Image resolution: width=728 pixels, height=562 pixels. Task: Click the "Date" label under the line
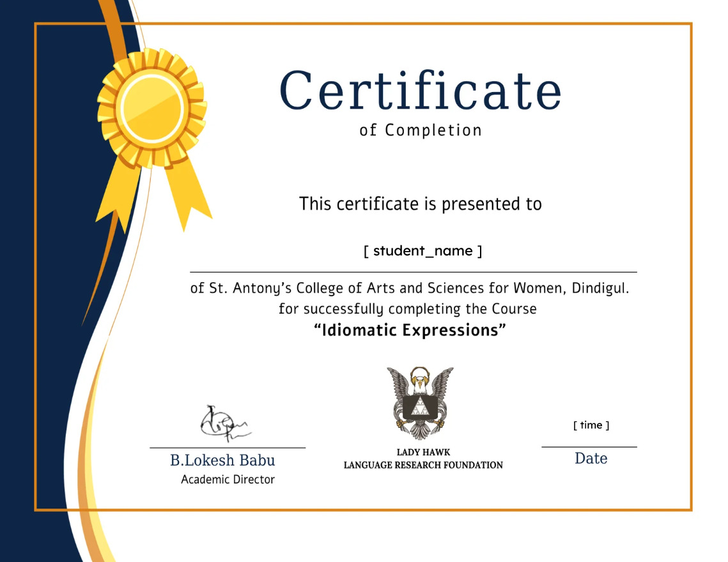point(591,459)
